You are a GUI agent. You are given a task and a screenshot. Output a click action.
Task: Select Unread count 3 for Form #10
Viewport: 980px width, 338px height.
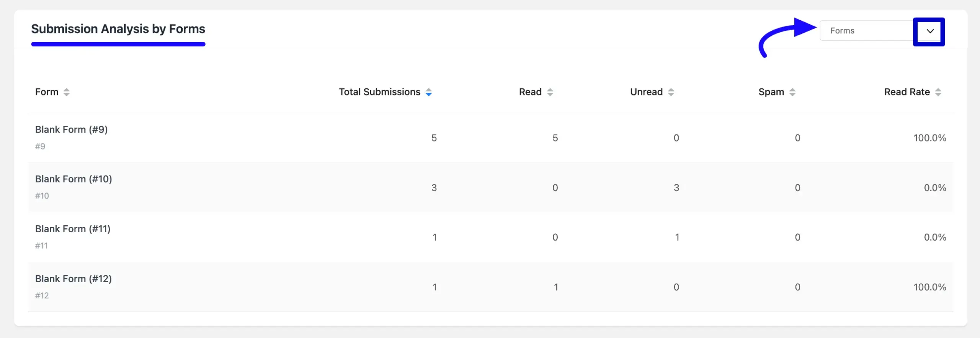tap(676, 188)
